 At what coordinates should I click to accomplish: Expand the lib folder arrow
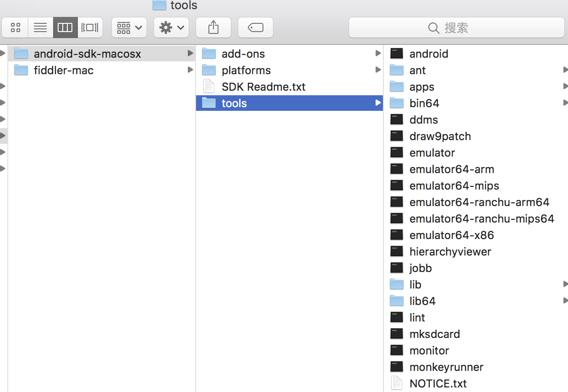point(565,284)
